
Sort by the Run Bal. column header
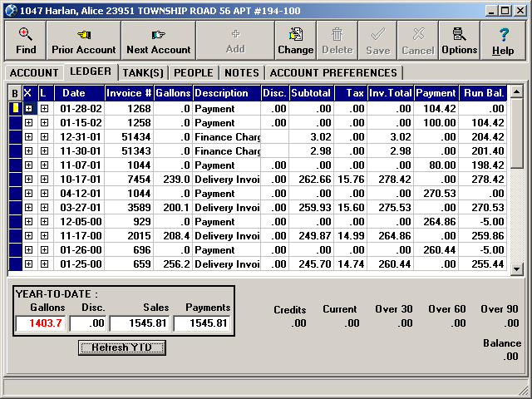pyautogui.click(x=483, y=93)
